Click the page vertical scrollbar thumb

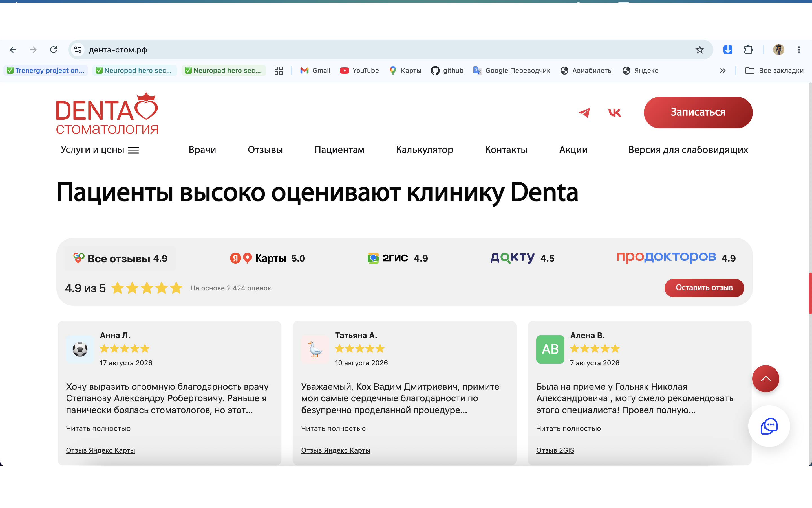coord(810,293)
